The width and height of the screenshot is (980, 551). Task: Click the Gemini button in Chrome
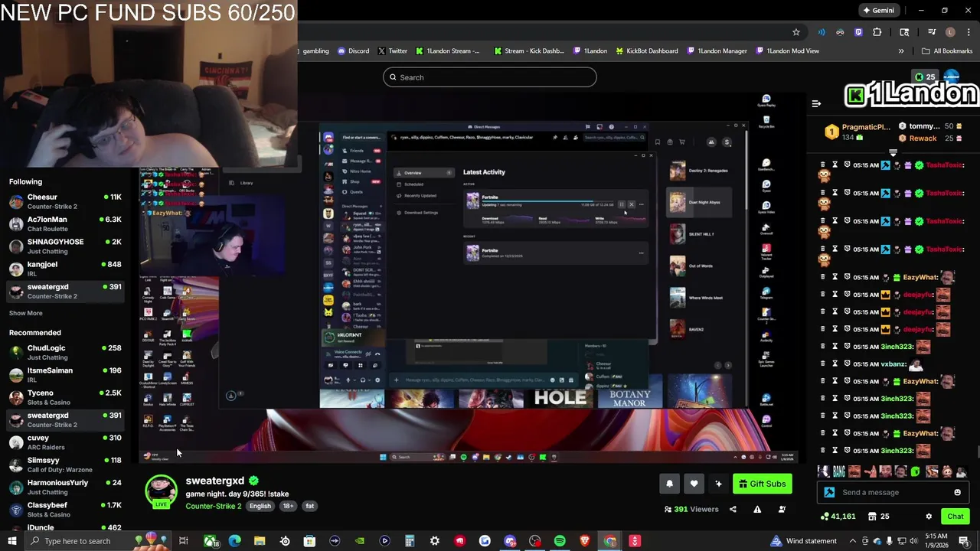[x=878, y=11]
